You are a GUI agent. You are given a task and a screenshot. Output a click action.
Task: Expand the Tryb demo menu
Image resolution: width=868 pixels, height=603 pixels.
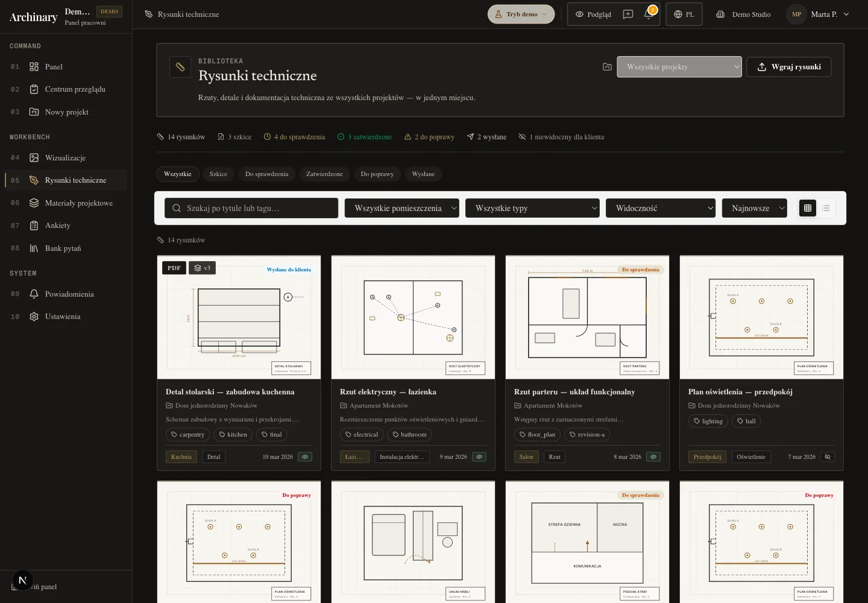[521, 14]
